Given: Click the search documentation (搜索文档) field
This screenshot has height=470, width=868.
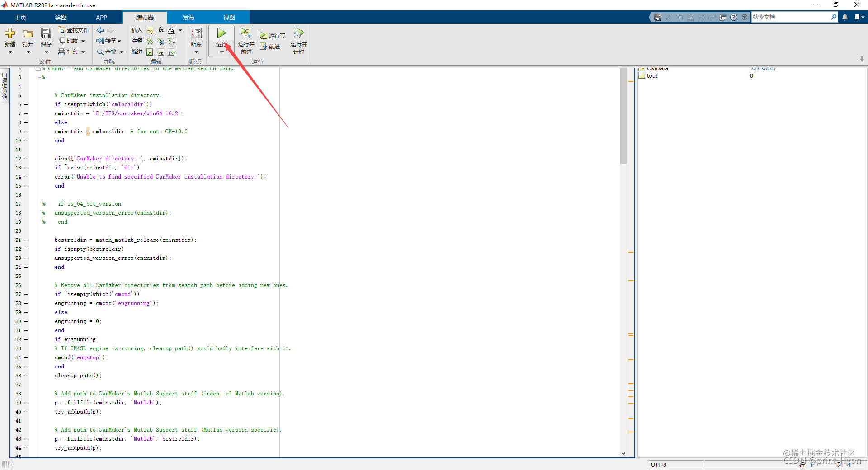Looking at the screenshot, I should tap(791, 17).
